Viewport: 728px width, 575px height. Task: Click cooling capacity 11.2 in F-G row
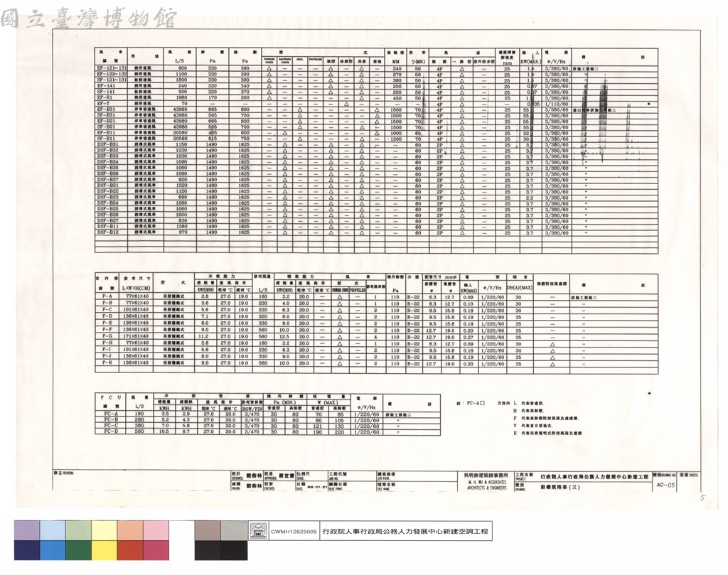tap(203, 336)
